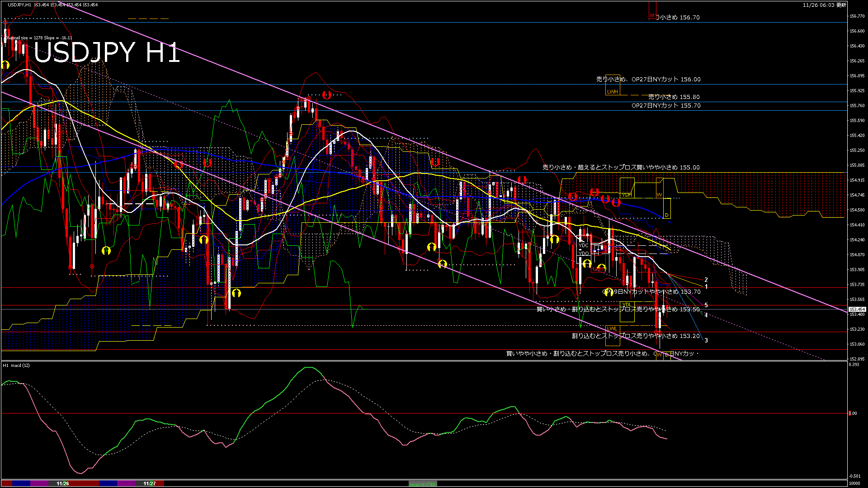The image size is (868, 488).
Task: Click the orange LWH label near 156.00
Action: point(612,92)
